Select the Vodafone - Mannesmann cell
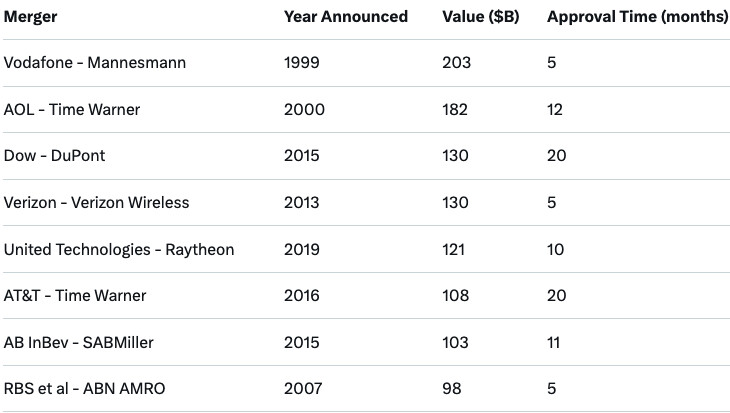This screenshot has height=413, width=730. pos(96,63)
